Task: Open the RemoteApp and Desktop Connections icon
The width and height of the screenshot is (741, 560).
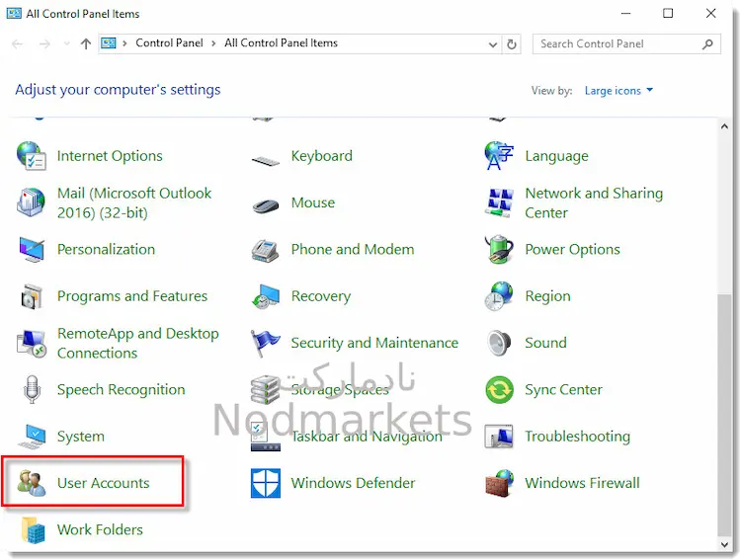Action: click(x=32, y=343)
